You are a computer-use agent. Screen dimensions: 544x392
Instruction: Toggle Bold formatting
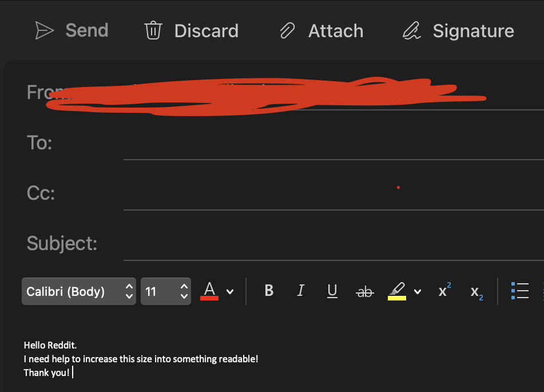point(269,291)
